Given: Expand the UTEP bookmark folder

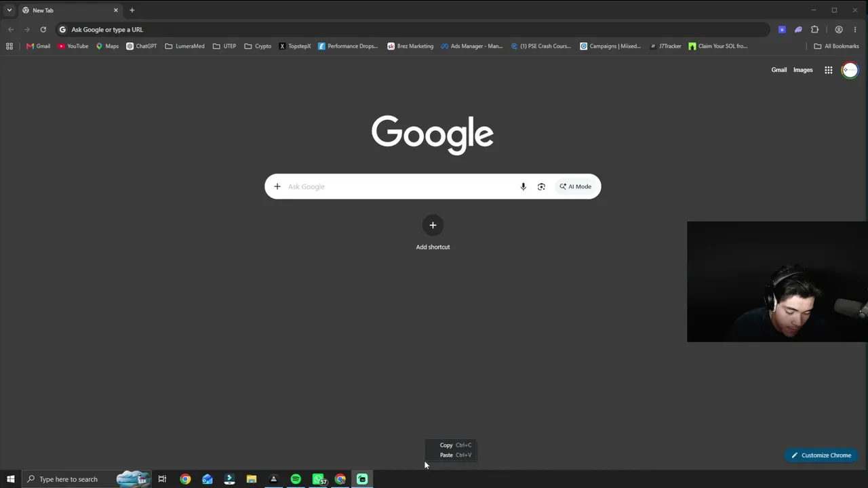Looking at the screenshot, I should click(224, 46).
